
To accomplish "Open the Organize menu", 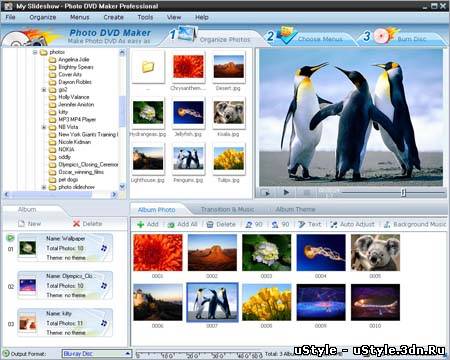I will [x=43, y=17].
